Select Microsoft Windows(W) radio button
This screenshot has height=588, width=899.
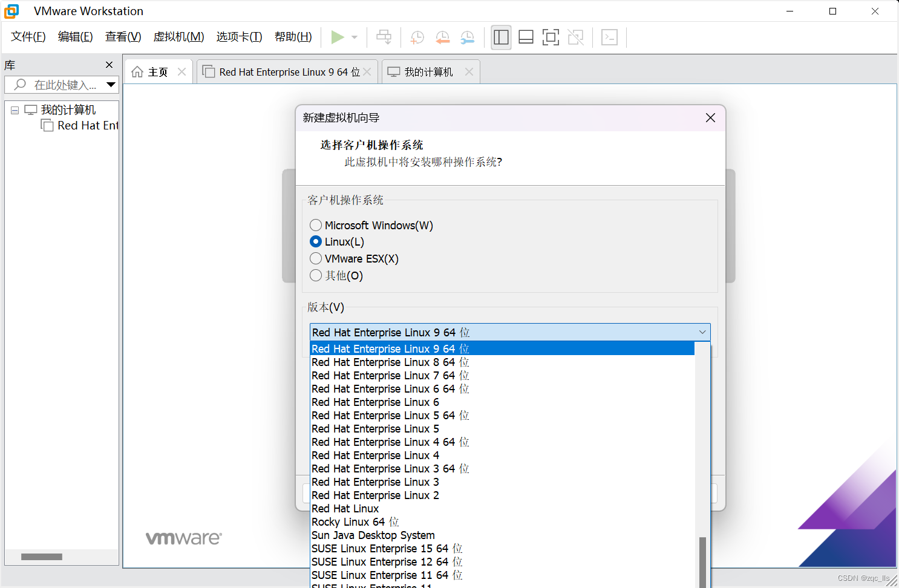click(x=315, y=226)
